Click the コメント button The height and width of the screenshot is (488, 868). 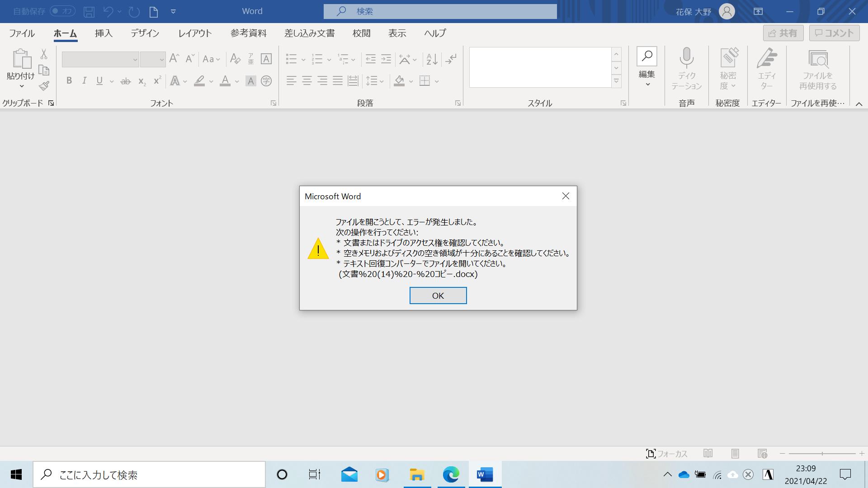[834, 33]
